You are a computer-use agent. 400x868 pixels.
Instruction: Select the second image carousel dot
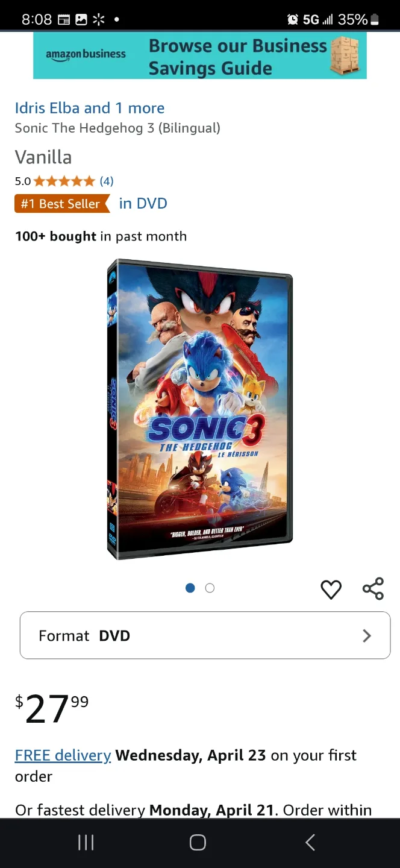tap(209, 588)
